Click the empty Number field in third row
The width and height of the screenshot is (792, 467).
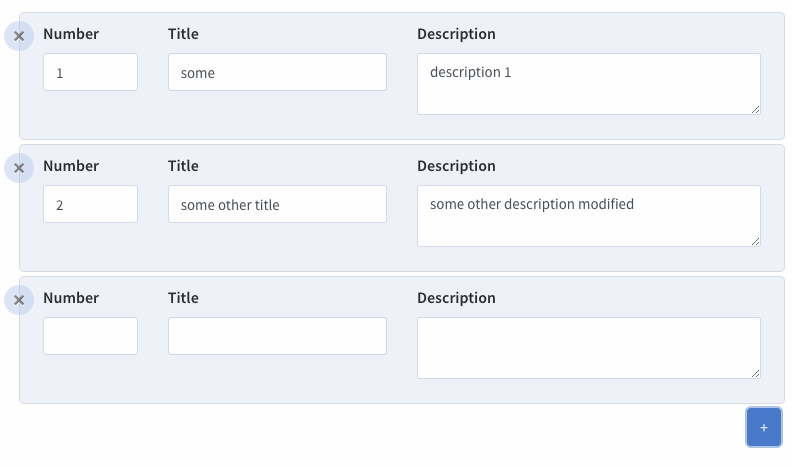coord(90,336)
